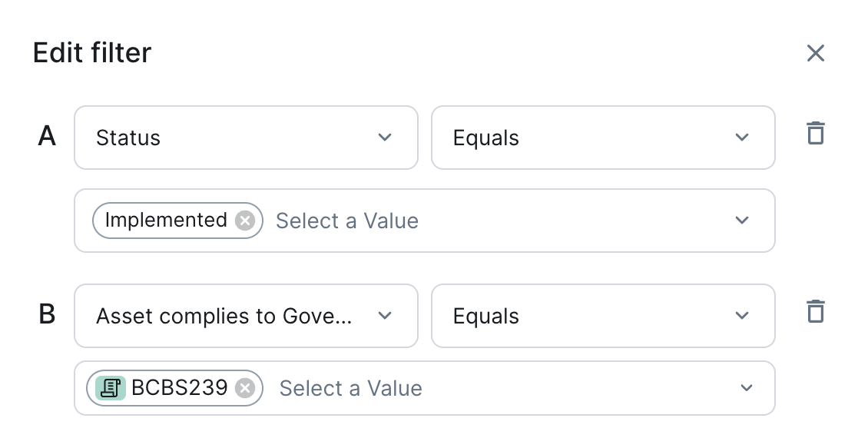Select the Implemented chip label
The image size is (868, 438).
click(x=165, y=220)
